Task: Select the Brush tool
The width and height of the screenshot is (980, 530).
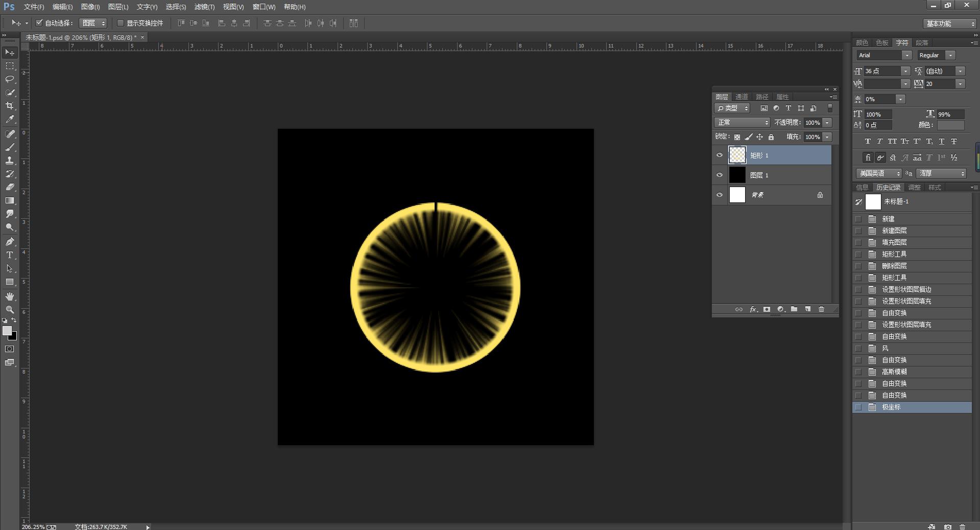Action: [10, 147]
